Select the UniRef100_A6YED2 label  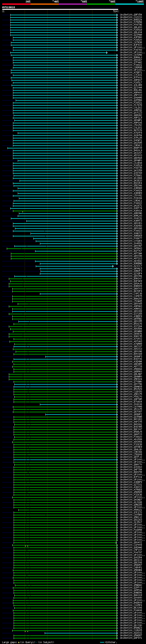point(131,261)
